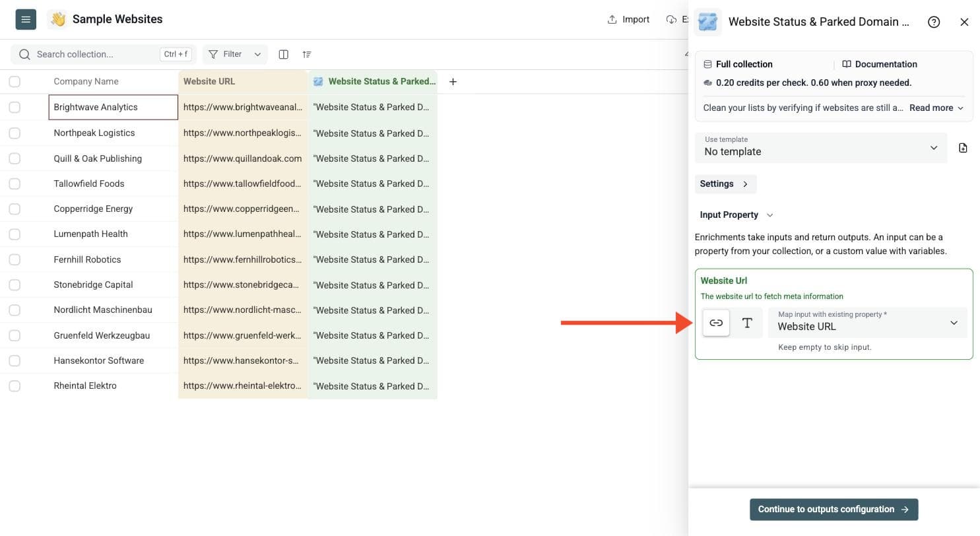The image size is (980, 536).
Task: Select the https://www.quillandoak.com cell
Action: [243, 158]
